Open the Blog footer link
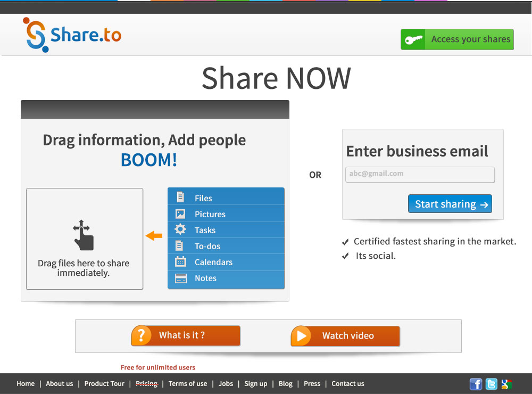The image size is (532, 394). [285, 384]
